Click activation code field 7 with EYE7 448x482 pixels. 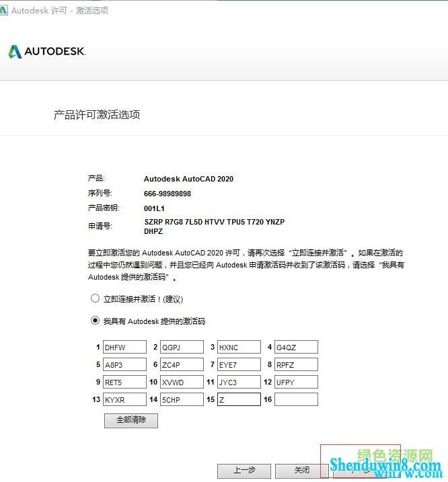tap(239, 364)
